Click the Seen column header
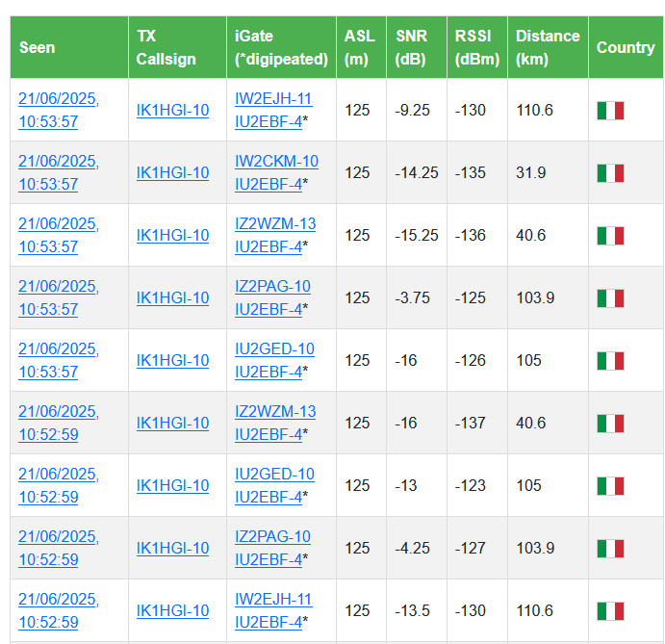Image resolution: width=665 pixels, height=644 pixels. pyautogui.click(x=38, y=47)
